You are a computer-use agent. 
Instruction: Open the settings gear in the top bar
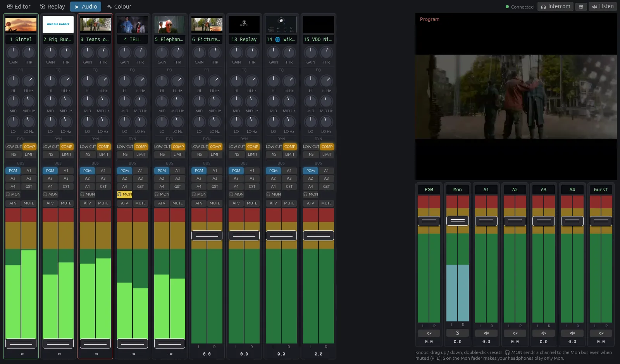coord(581,7)
